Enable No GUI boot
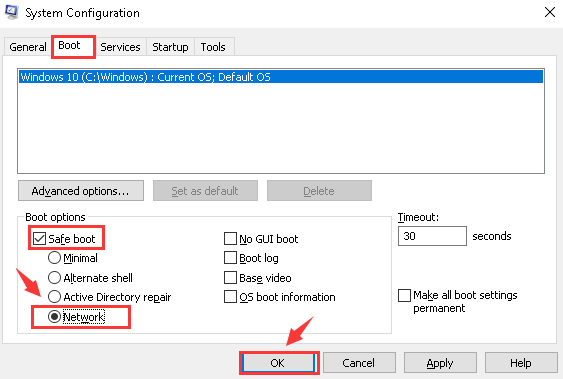Image resolution: width=563 pixels, height=379 pixels. (x=230, y=239)
